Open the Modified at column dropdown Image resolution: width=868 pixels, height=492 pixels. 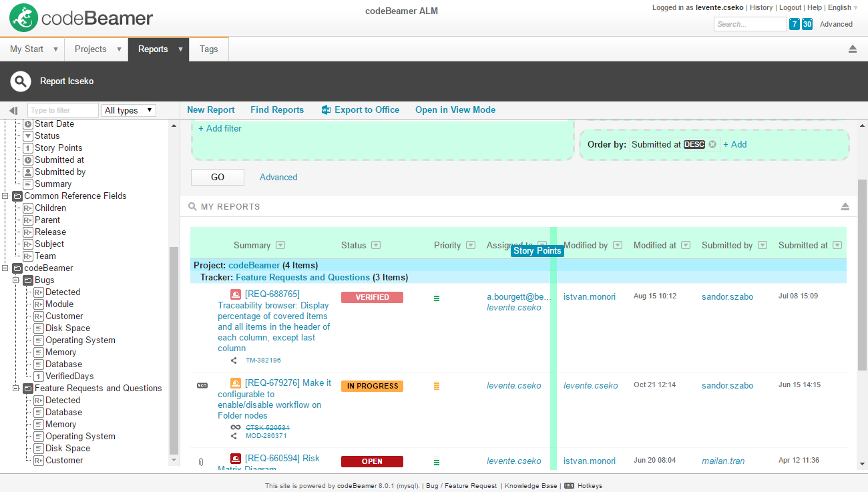tap(686, 245)
